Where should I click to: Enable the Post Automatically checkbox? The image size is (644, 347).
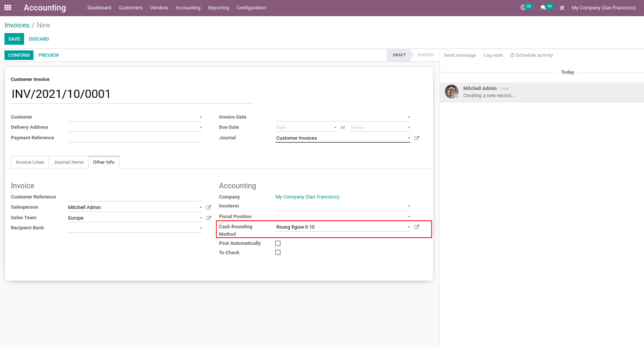tap(278, 243)
